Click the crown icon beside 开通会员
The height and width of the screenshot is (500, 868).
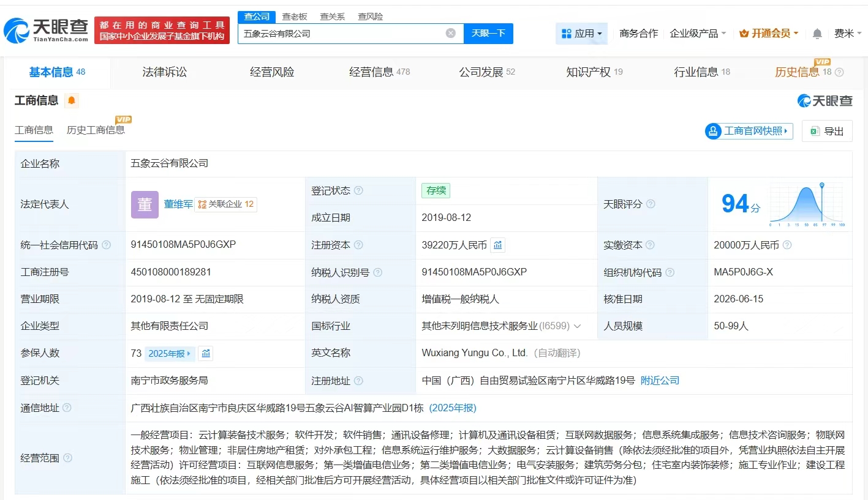pos(744,34)
